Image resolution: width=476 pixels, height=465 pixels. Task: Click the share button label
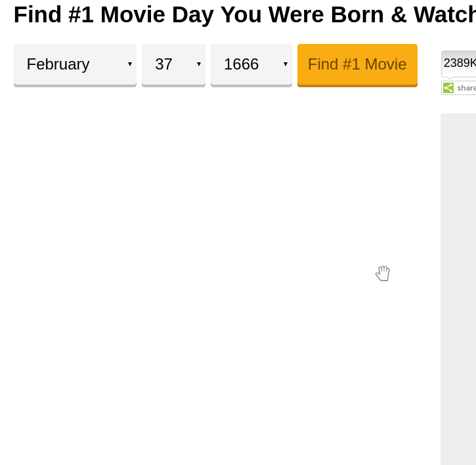tap(466, 88)
